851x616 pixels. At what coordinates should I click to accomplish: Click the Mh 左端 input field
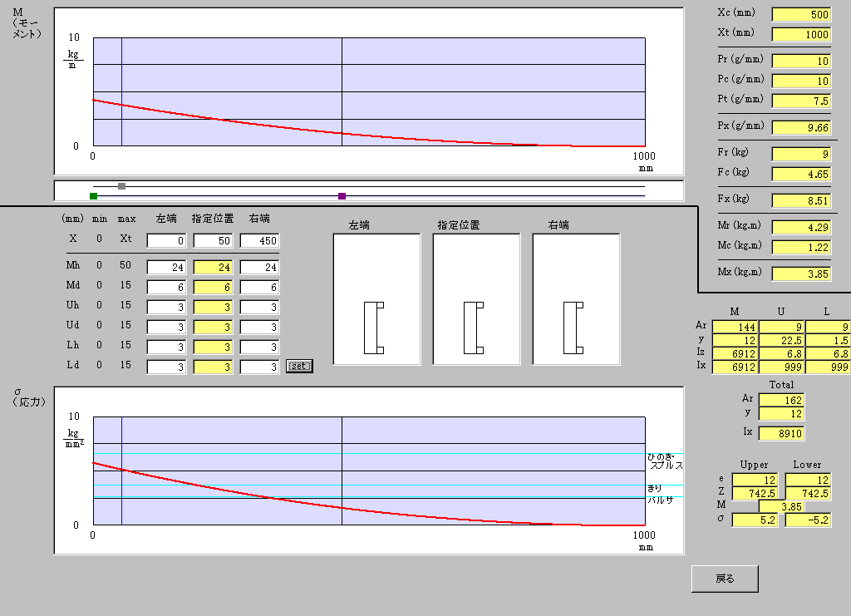pyautogui.click(x=166, y=267)
